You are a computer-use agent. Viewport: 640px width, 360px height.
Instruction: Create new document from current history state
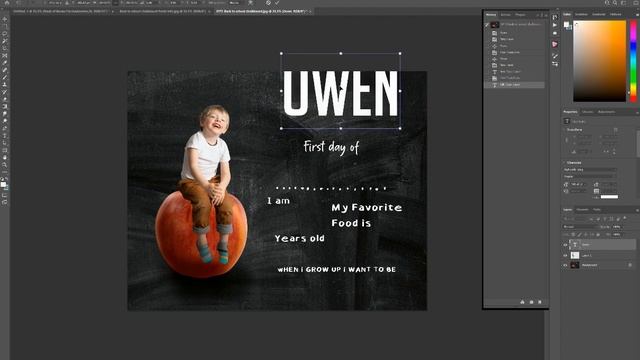522,302
